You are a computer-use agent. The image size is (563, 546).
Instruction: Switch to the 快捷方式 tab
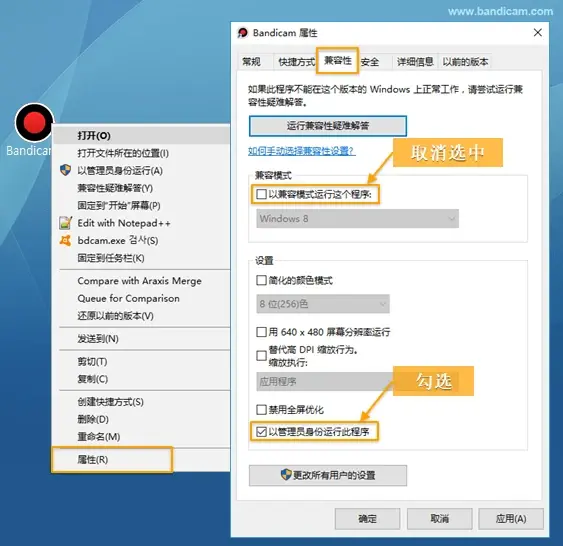(x=297, y=62)
